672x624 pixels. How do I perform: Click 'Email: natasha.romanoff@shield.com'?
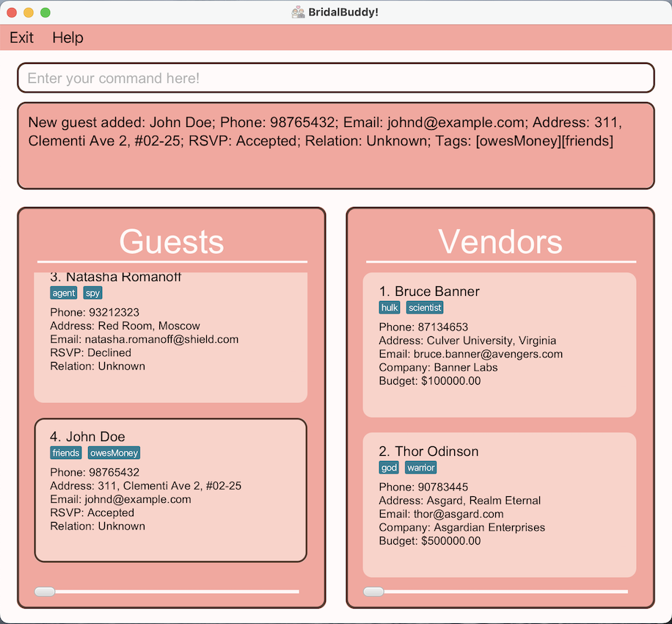click(144, 339)
